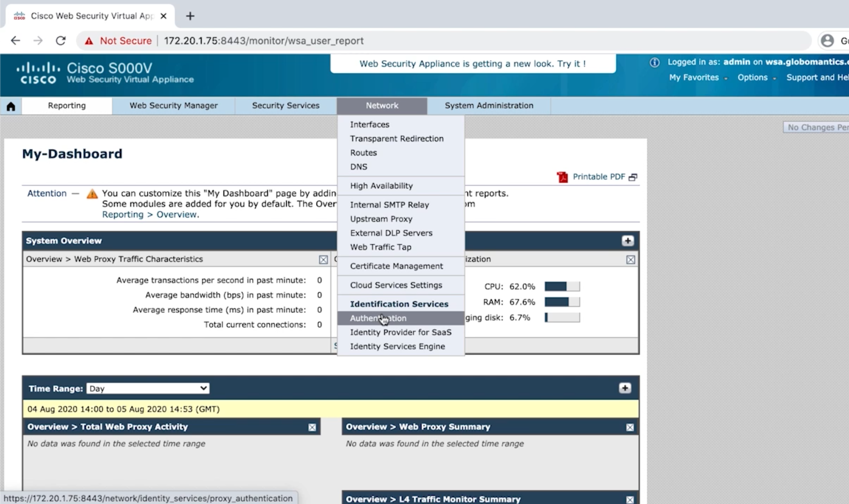Open the System Administration menu
849x504 pixels.
(x=489, y=105)
